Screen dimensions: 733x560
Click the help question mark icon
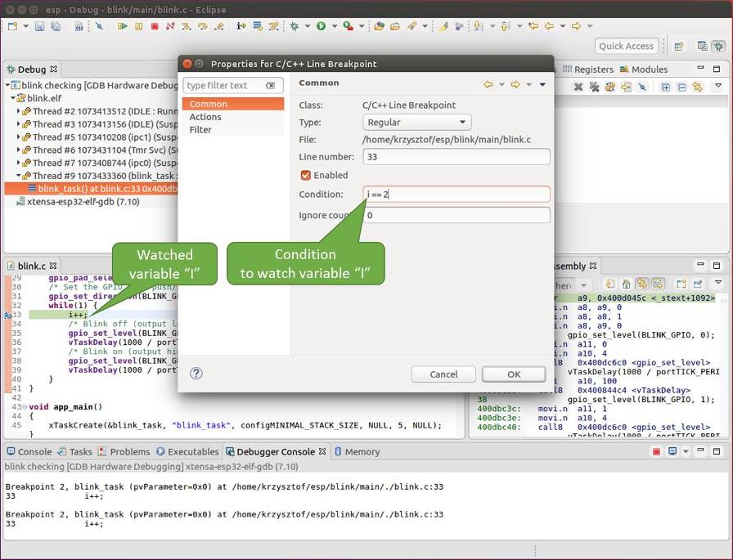coord(196,374)
